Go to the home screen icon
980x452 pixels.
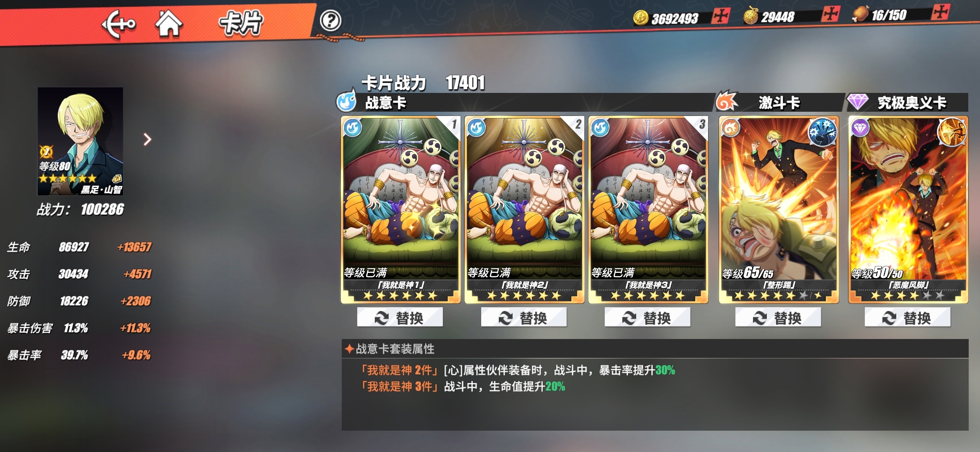[x=169, y=23]
